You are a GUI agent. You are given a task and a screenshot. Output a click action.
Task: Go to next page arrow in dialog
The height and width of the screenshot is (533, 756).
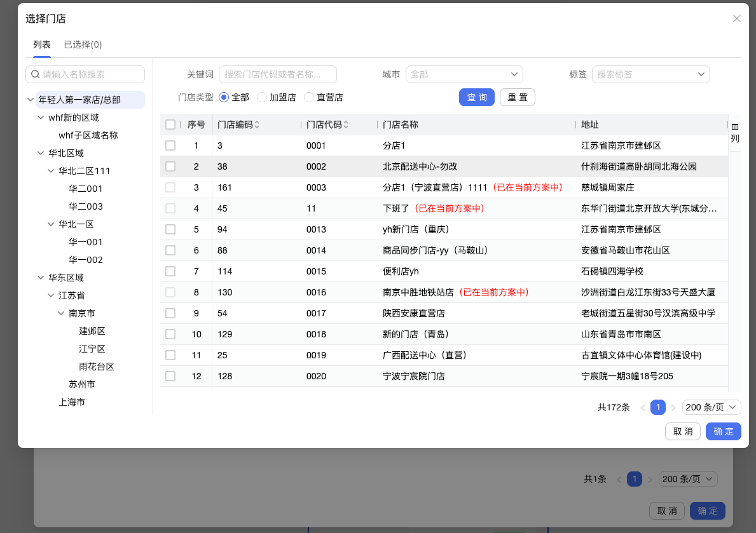pos(673,408)
